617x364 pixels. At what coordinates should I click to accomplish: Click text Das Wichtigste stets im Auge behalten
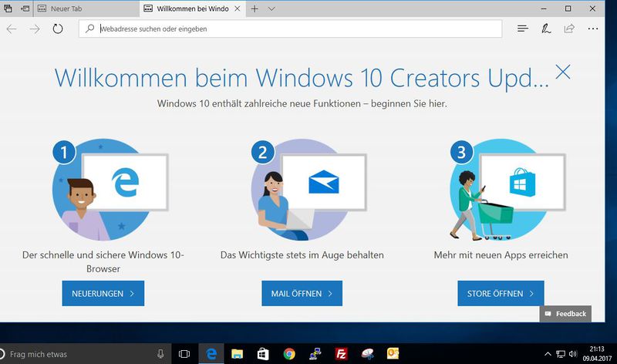[302, 255]
